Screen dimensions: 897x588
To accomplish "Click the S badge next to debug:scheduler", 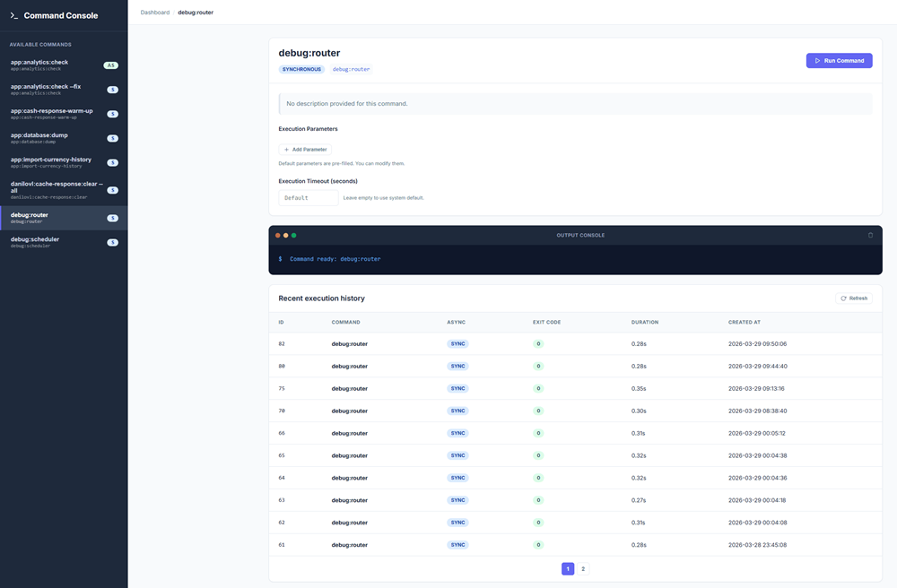I will tap(112, 243).
